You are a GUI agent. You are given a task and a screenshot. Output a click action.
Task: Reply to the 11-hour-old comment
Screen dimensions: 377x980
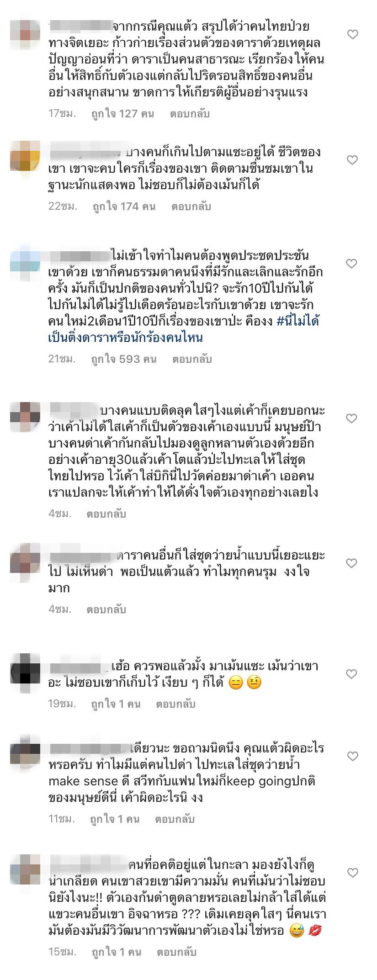point(175,819)
